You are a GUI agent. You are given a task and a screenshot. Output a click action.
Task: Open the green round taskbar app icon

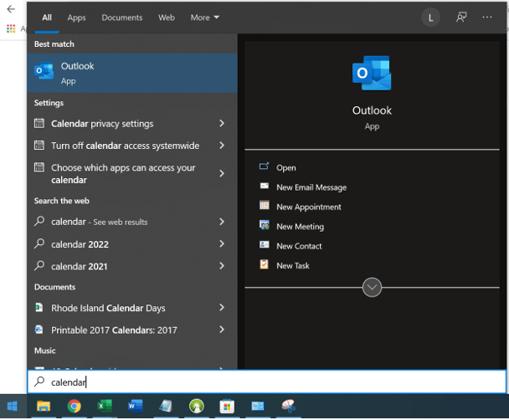point(197,407)
